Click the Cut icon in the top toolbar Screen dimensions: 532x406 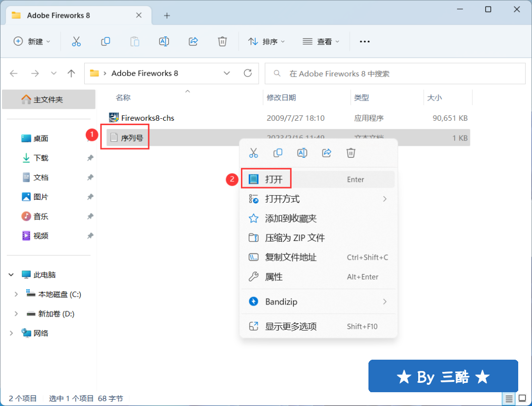76,41
